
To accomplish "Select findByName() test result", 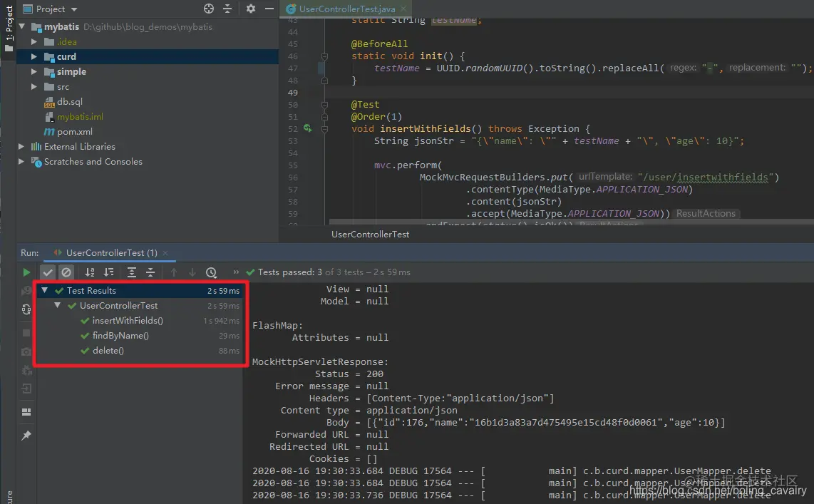I will click(120, 336).
